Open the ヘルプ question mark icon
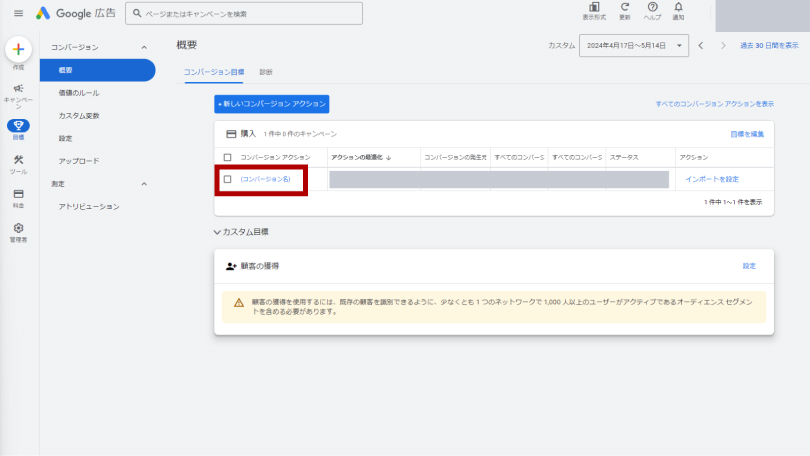This screenshot has width=810, height=456. point(652,9)
